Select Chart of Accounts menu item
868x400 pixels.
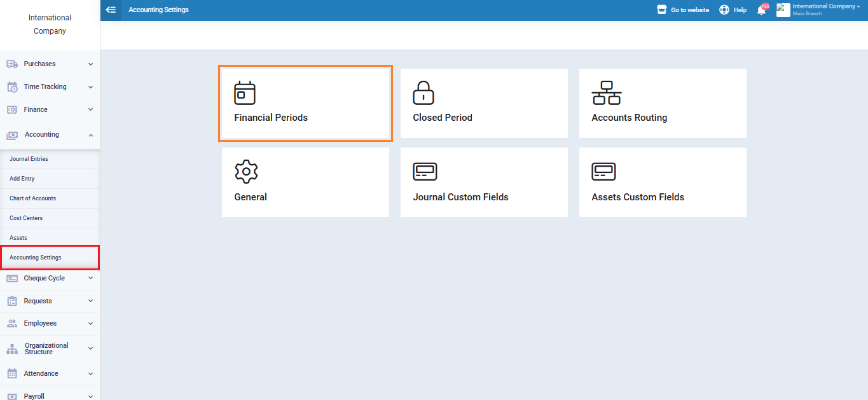32,198
